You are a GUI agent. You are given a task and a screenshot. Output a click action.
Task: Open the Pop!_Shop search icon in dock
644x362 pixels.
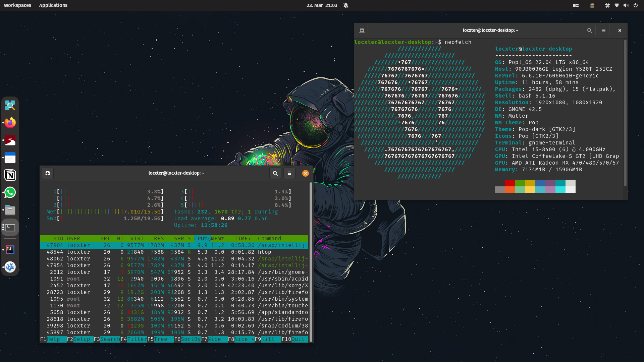pyautogui.click(x=10, y=106)
